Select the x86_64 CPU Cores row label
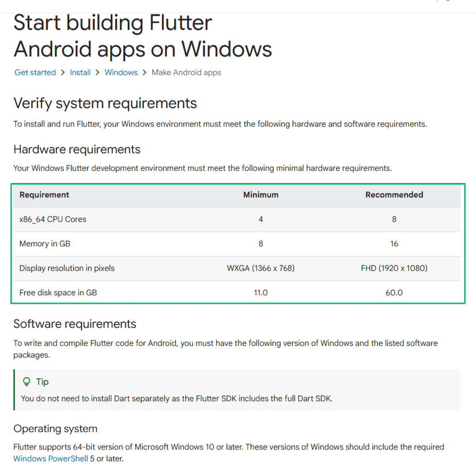Viewport: 476px width, 465px height. [53, 219]
